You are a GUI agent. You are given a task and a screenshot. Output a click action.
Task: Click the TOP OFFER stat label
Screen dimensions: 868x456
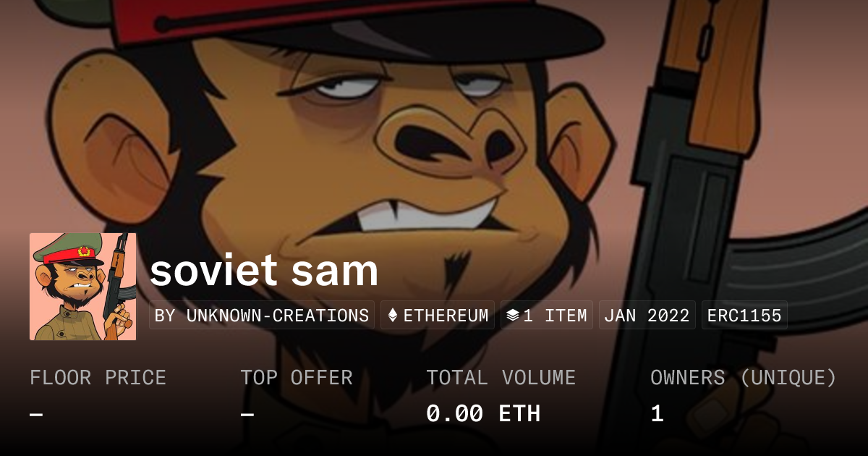pyautogui.click(x=297, y=378)
